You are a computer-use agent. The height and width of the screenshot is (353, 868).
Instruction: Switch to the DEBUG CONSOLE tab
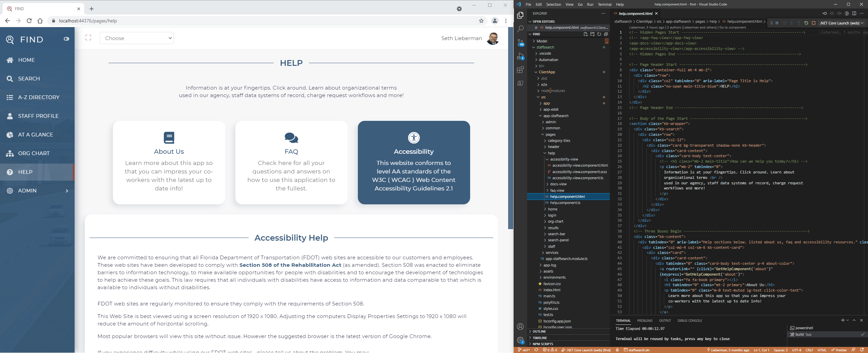690,320
